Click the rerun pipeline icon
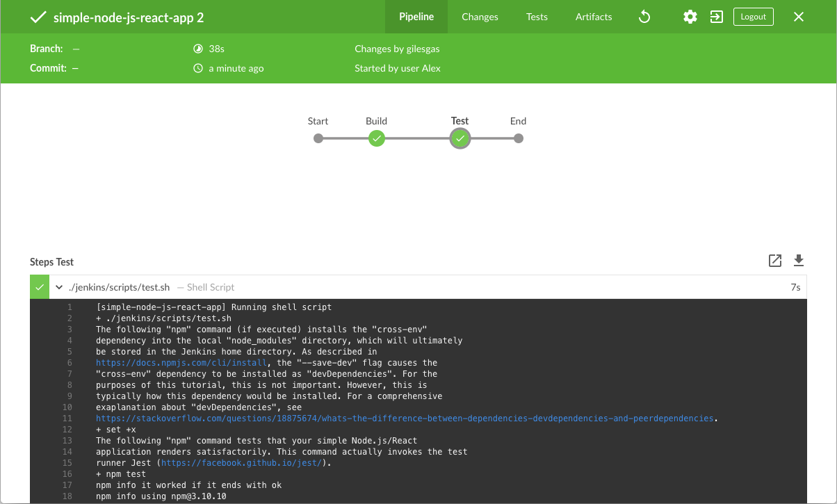Image resolution: width=837 pixels, height=504 pixels. pyautogui.click(x=644, y=17)
